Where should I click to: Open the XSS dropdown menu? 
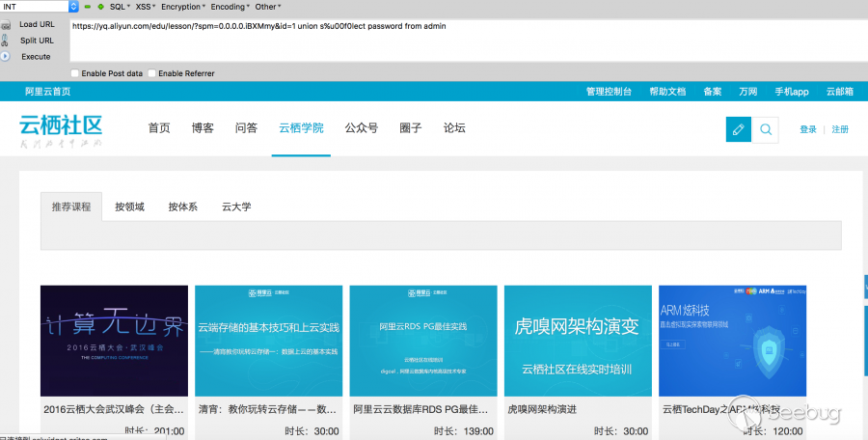click(x=146, y=7)
